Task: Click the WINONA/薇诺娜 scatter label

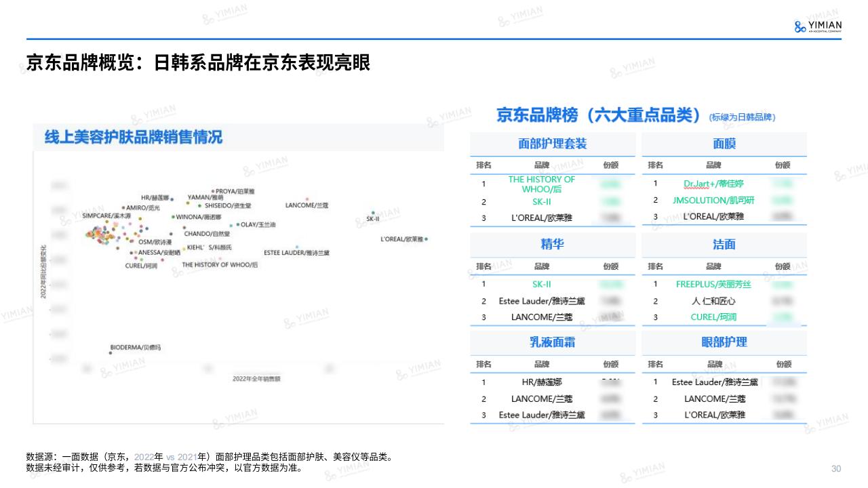Action: [x=199, y=218]
